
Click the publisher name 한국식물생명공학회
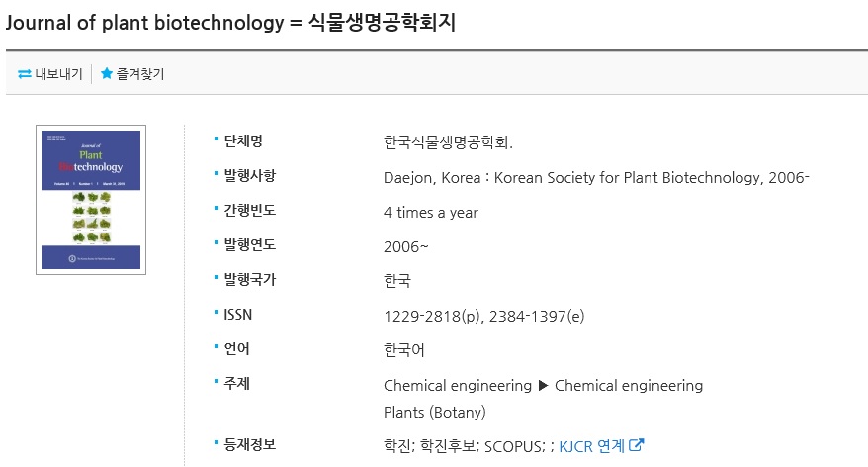448,141
